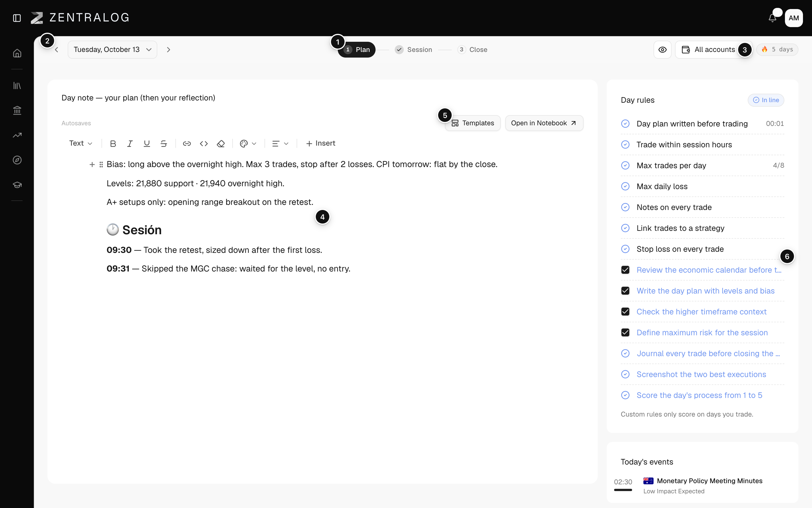Mark Screenshot the two best executions

[625, 374]
